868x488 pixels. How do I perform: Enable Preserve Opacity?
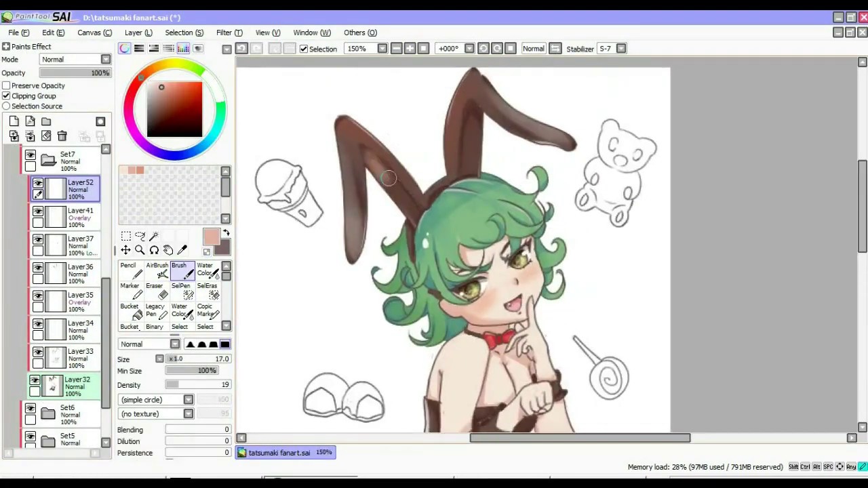coord(6,85)
